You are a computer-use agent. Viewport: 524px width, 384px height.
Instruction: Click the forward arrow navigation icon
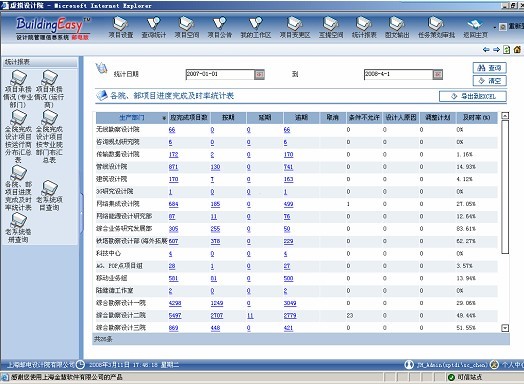pos(496,50)
